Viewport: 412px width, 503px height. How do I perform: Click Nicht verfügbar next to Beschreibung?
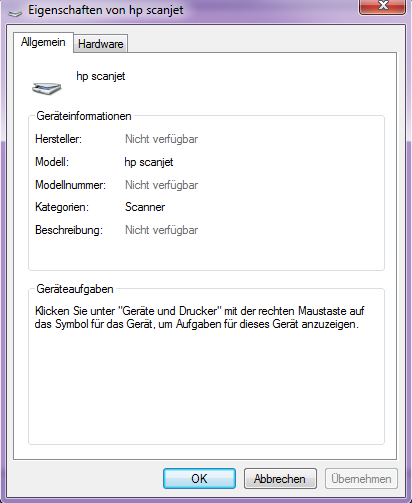click(161, 230)
